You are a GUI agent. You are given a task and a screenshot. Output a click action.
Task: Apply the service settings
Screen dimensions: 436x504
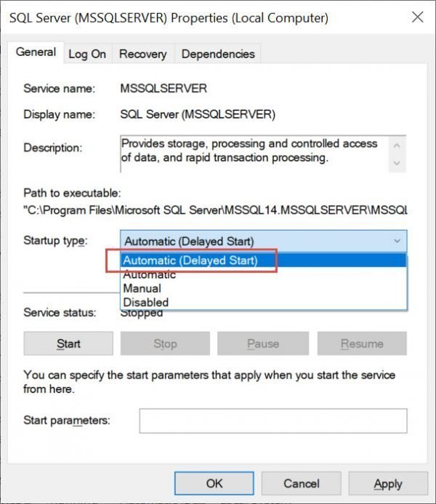click(x=387, y=483)
